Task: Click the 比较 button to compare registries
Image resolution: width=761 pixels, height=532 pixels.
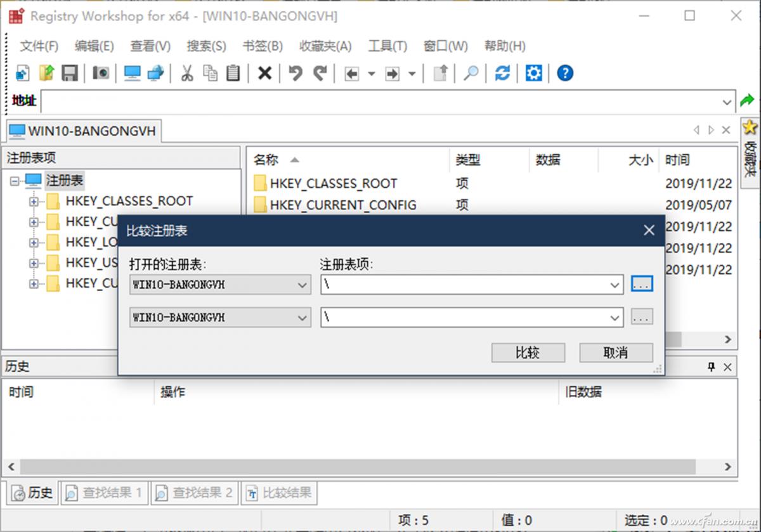Action: click(x=528, y=353)
